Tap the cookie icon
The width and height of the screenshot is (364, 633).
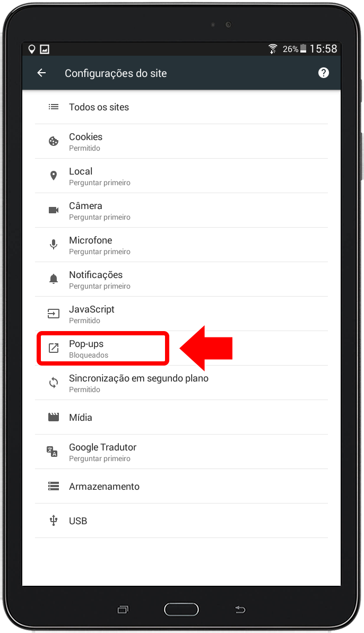pyautogui.click(x=53, y=141)
